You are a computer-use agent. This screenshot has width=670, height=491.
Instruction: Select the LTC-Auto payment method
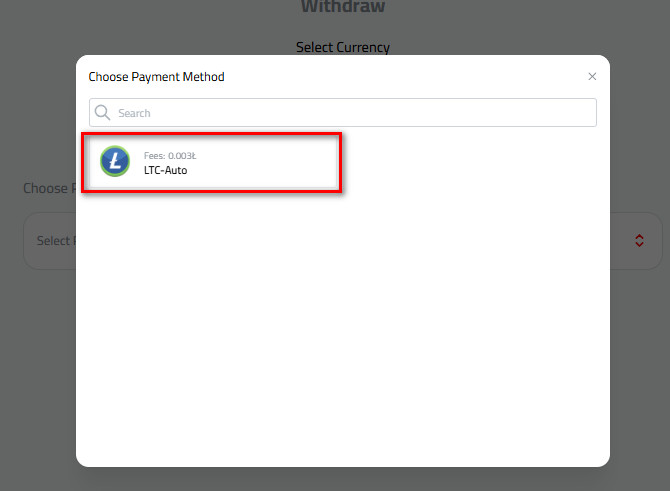tap(212, 162)
